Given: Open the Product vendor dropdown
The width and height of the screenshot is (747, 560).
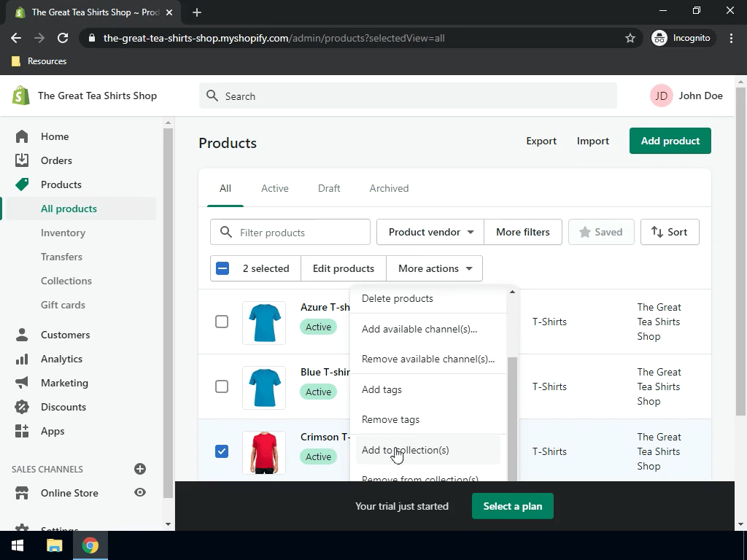Looking at the screenshot, I should 429,232.
